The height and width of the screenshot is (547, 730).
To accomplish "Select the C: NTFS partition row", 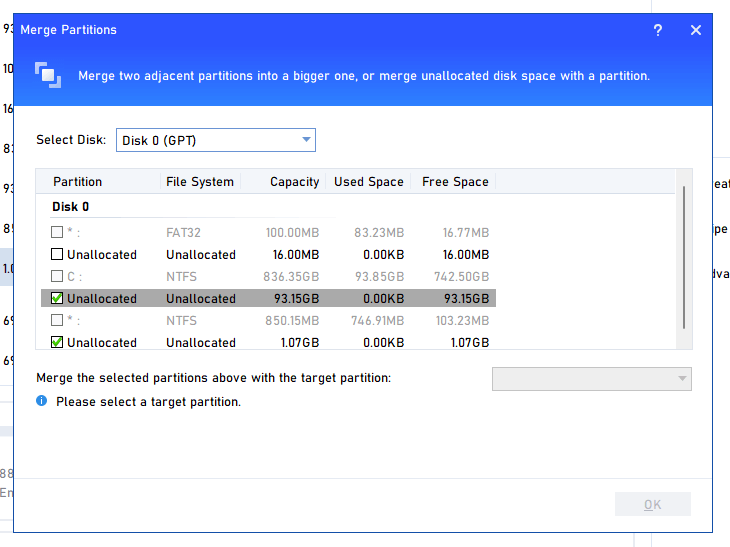I will point(268,277).
